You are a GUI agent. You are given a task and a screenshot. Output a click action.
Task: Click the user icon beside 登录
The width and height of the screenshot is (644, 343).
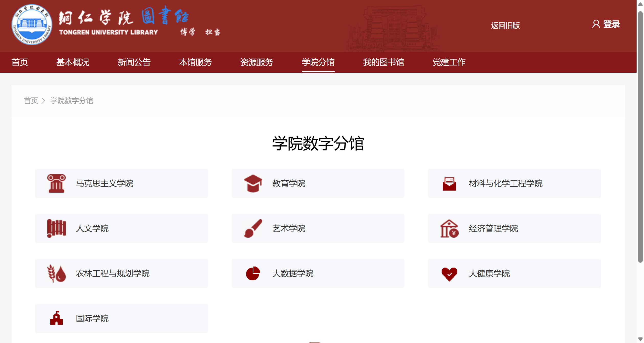(596, 24)
